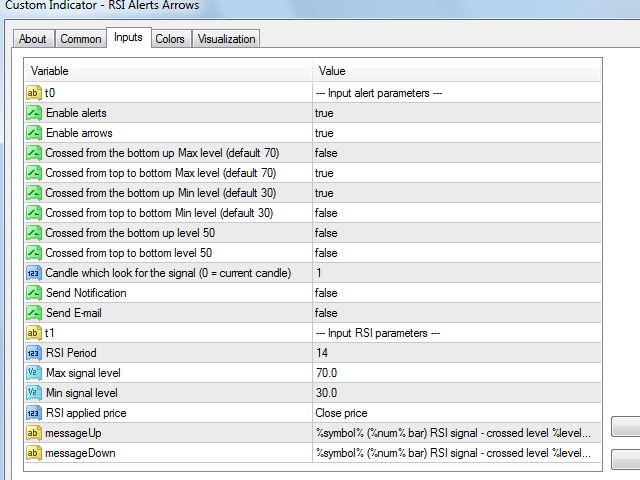
Task: Switch to the Common tab
Action: click(80, 39)
